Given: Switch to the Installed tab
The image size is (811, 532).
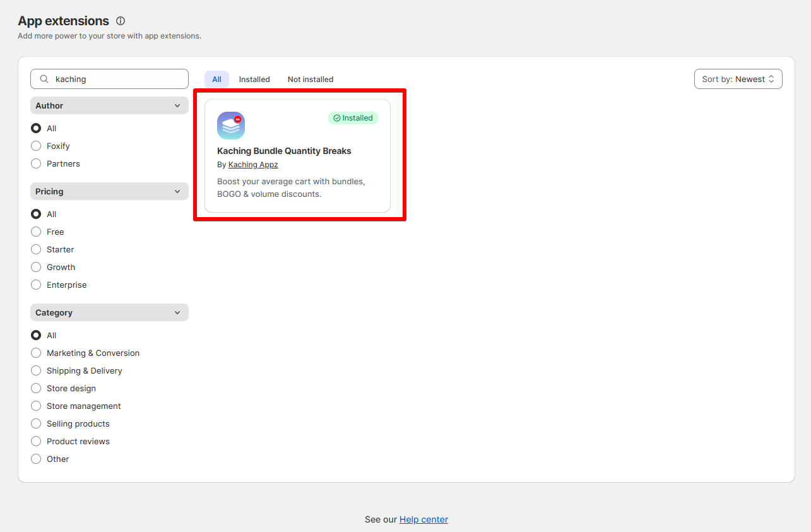Looking at the screenshot, I should (254, 80).
